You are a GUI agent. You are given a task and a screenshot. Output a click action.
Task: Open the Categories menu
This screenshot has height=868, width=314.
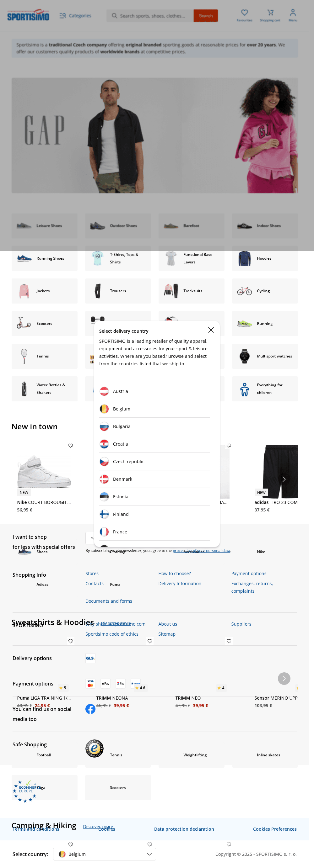75,15
